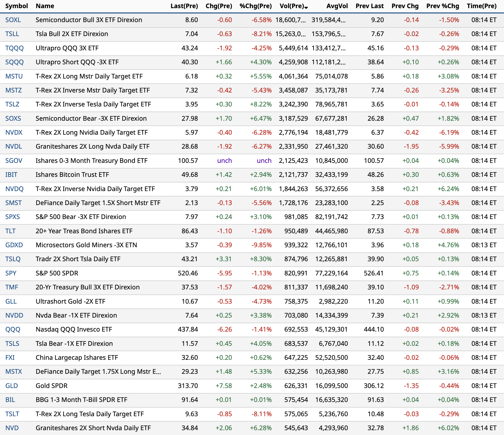Viewport: 504px width, 435px height.
Task: Click the Prev %Chg column header
Action: (443, 6)
